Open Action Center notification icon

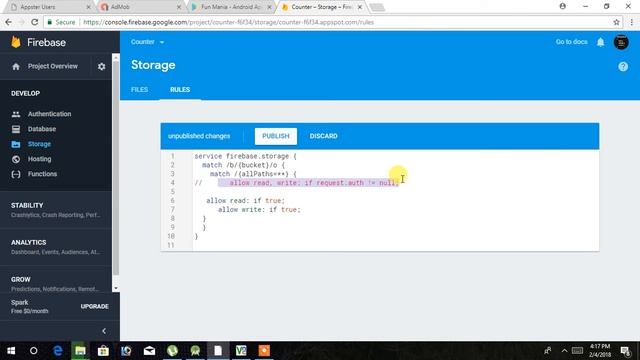pyautogui.click(x=625, y=351)
